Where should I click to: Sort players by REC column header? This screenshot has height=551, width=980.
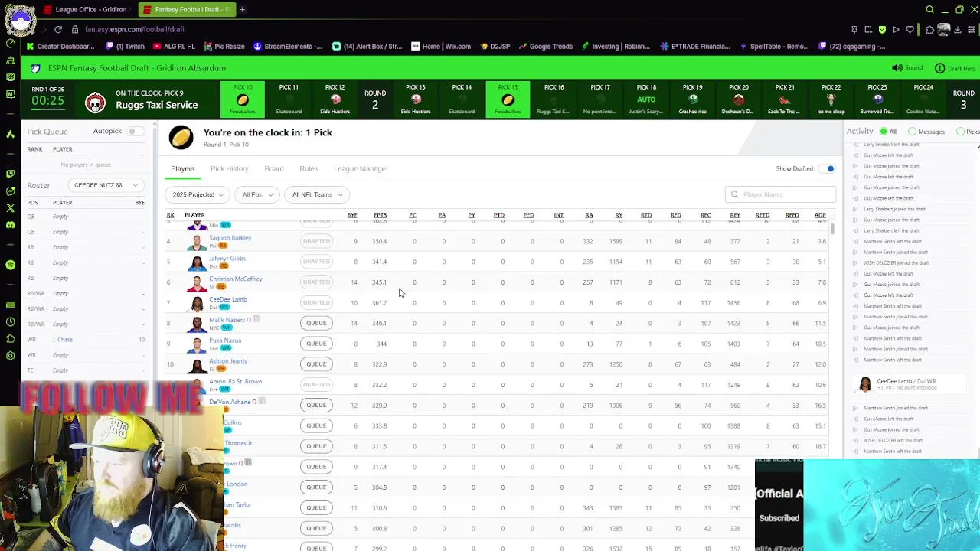(x=705, y=215)
